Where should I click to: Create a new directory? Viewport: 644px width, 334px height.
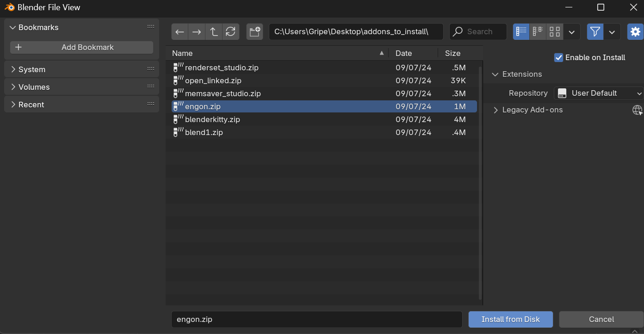coord(254,31)
